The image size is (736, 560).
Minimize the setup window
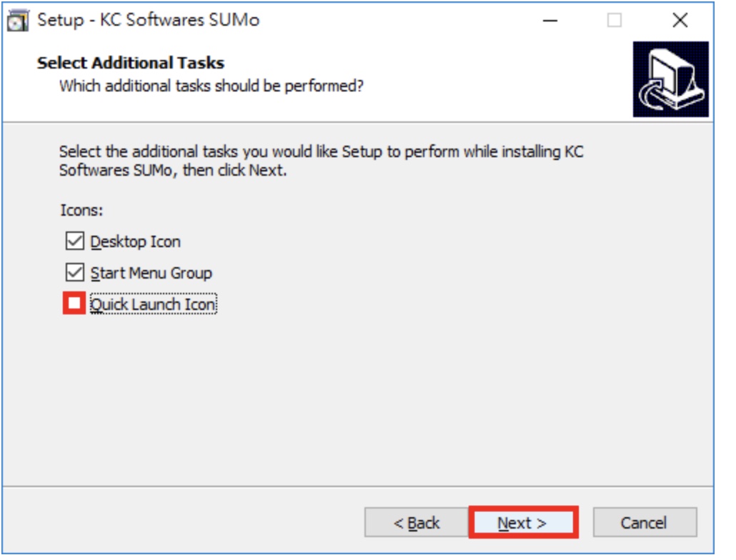550,20
